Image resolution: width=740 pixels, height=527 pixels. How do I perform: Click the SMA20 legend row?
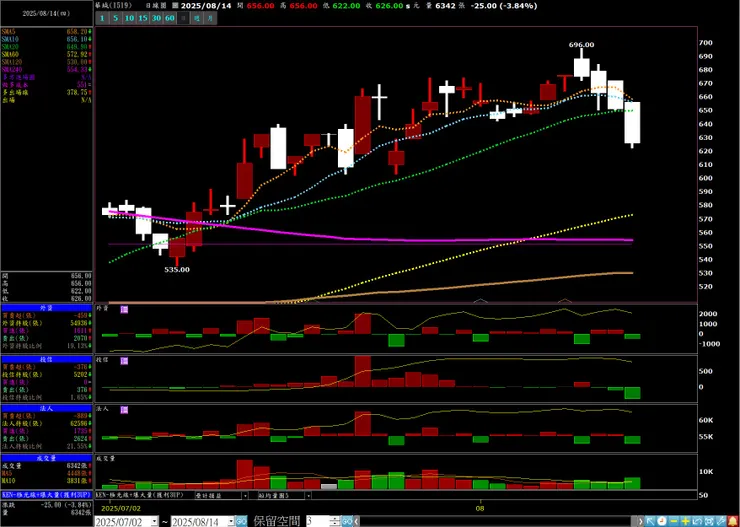(x=47, y=48)
